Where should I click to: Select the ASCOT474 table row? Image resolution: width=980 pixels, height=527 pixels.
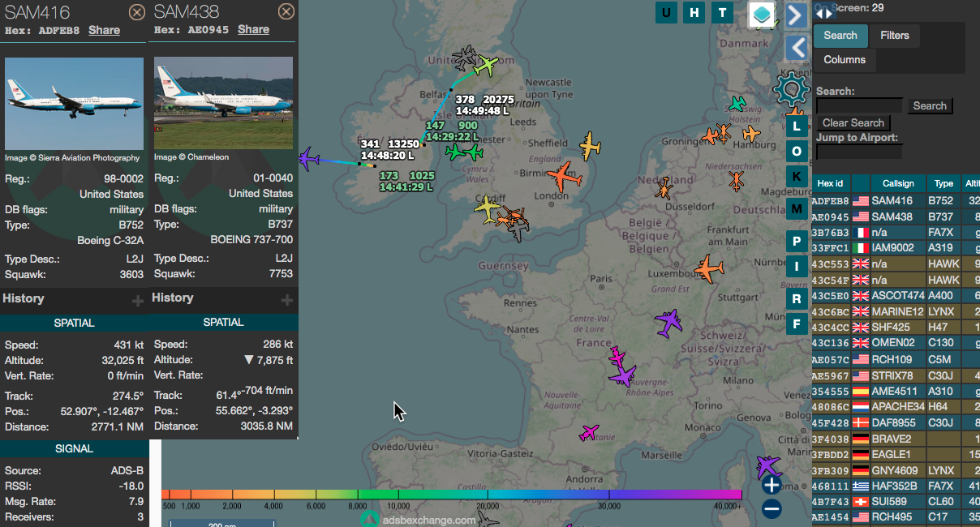896,295
